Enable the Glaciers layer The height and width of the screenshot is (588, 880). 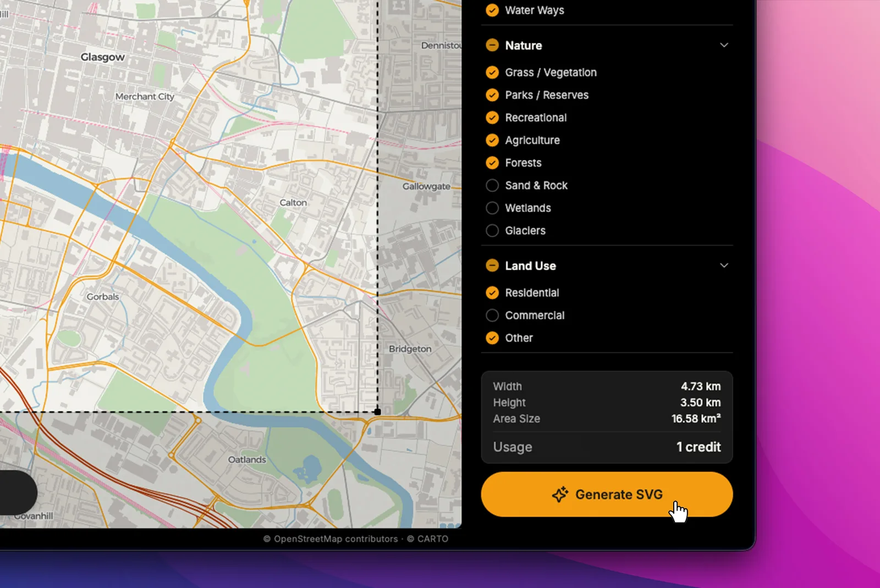[492, 230]
